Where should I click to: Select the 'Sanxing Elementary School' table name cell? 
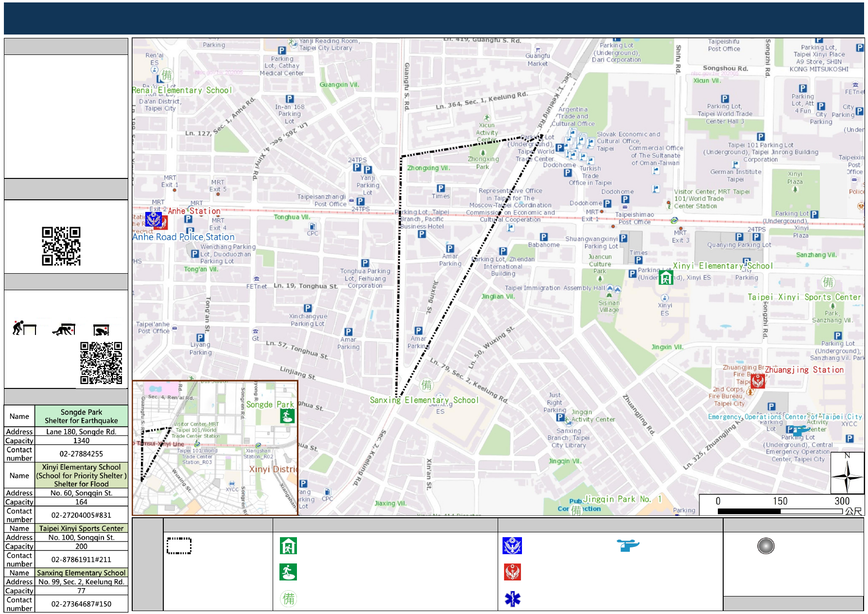81,573
